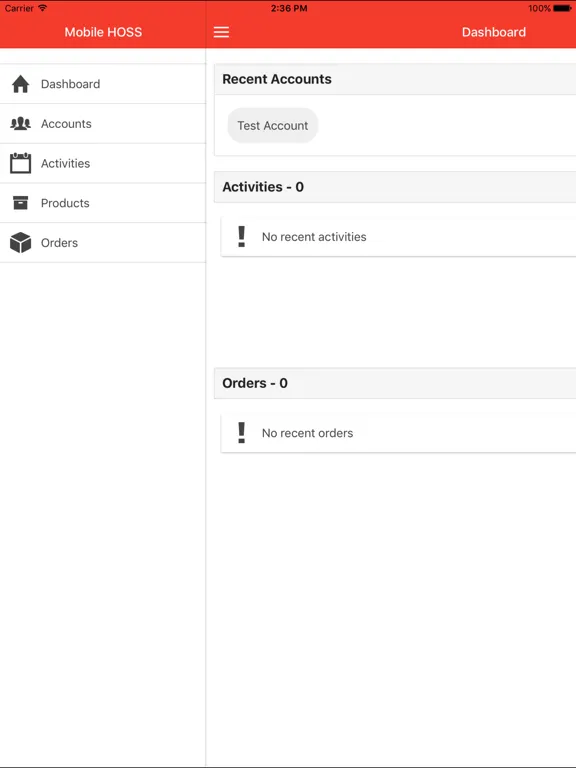This screenshot has width=576, height=768.
Task: Click the Activities calendar icon
Action: 21,163
